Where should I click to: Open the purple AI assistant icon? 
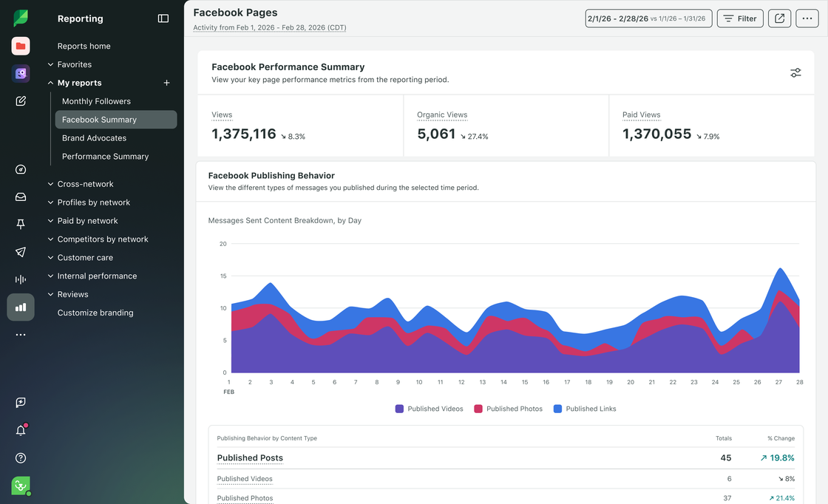pos(21,73)
